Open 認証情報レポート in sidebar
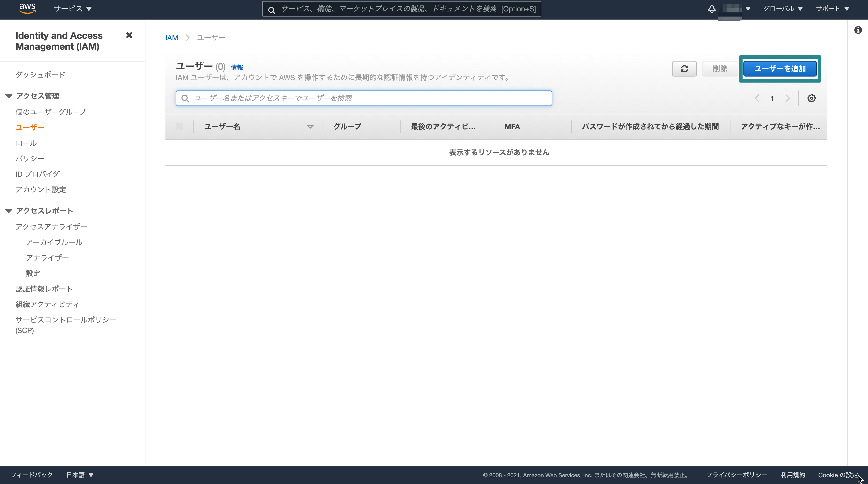Screen dimensions: 868x484 [44, 289]
